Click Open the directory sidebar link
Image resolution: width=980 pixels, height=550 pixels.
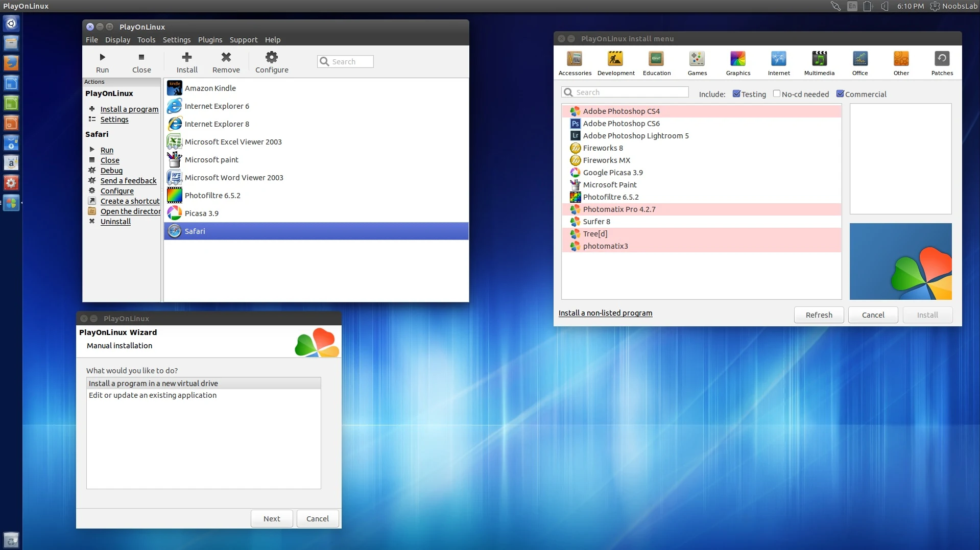(x=130, y=211)
